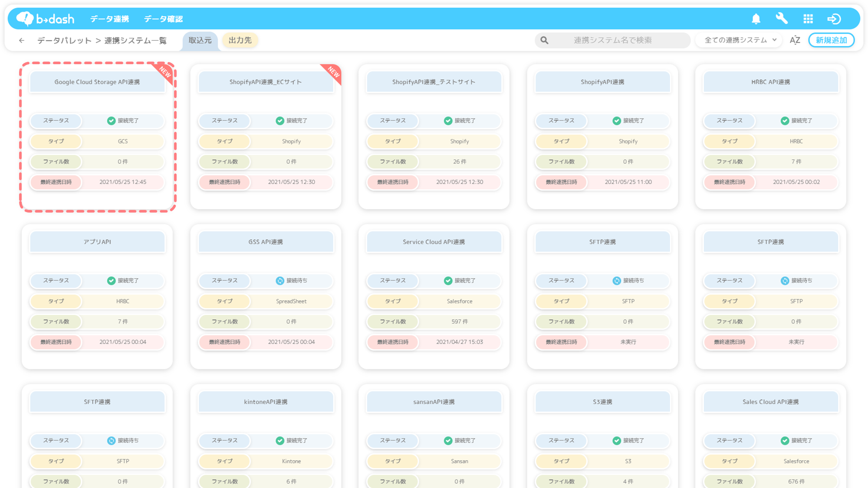Click the 2021/05/25 00:02 date value
The width and height of the screenshot is (868, 488).
(x=796, y=182)
